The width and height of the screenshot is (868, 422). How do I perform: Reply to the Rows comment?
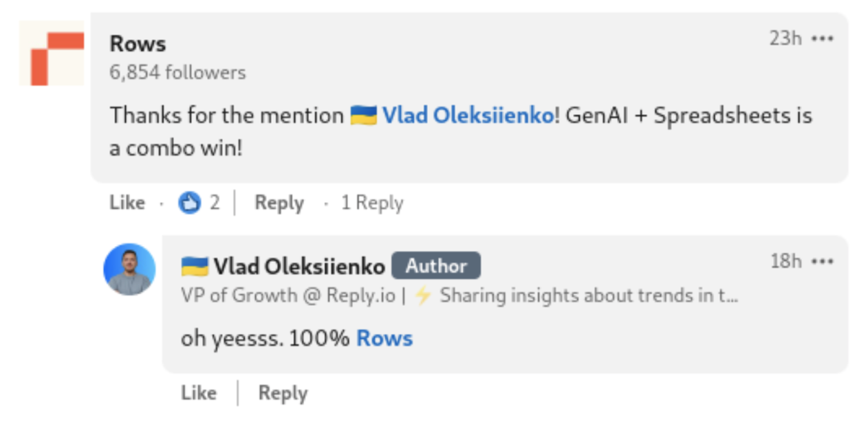point(279,203)
